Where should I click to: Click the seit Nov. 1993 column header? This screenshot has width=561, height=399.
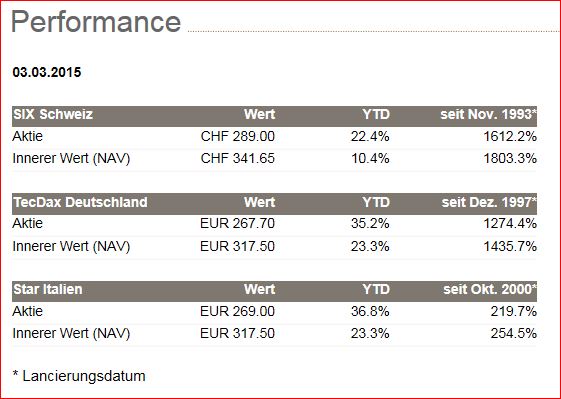(488, 115)
